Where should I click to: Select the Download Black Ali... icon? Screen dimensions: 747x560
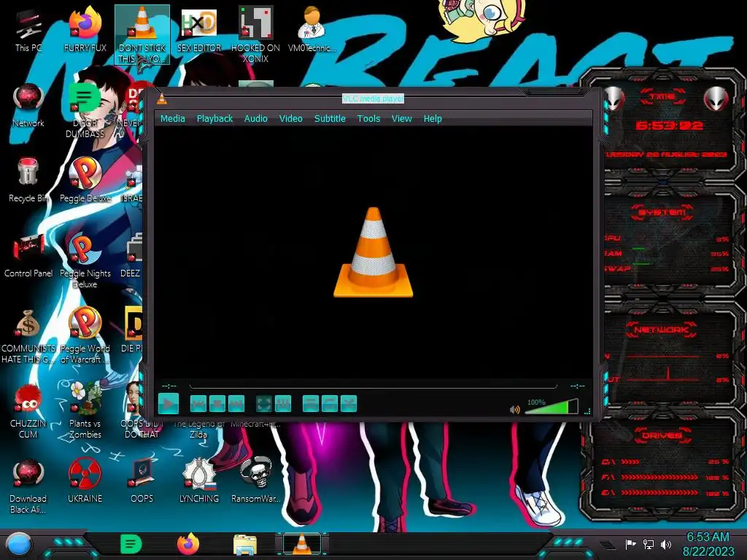28,486
